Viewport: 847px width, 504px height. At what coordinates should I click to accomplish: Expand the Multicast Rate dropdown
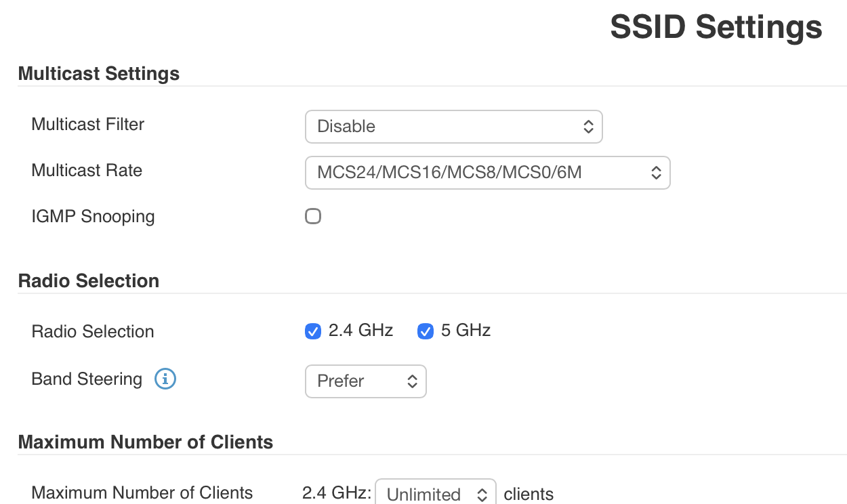pyautogui.click(x=487, y=173)
